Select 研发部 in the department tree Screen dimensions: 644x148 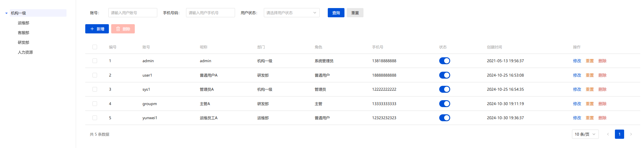23,42
